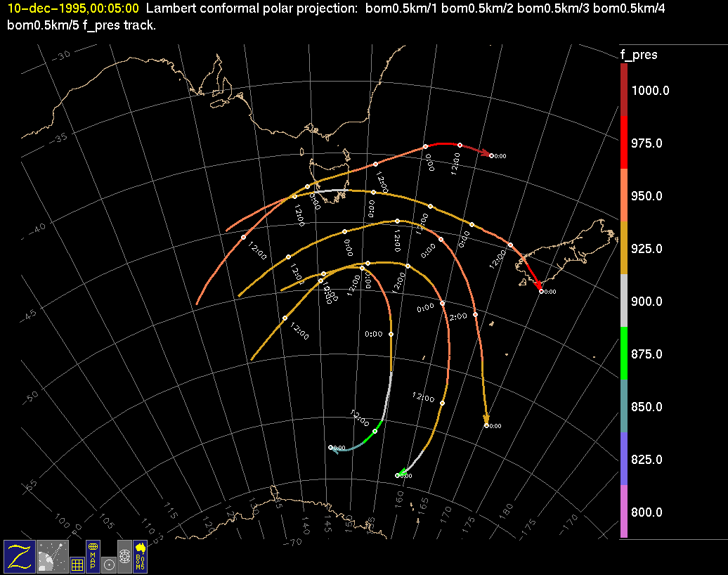Screen dimensions: 728x575
Task: Select the gold 925.0 legend segment
Action: coord(624,248)
